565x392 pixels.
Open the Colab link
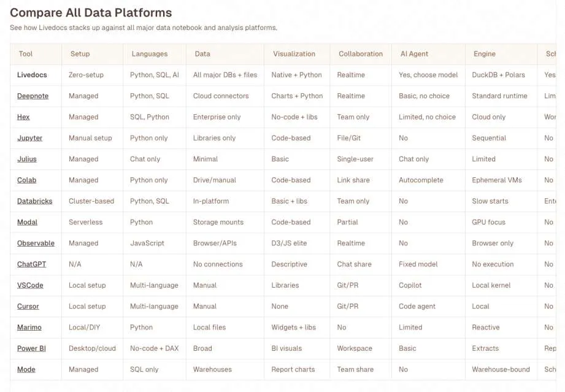[26, 180]
